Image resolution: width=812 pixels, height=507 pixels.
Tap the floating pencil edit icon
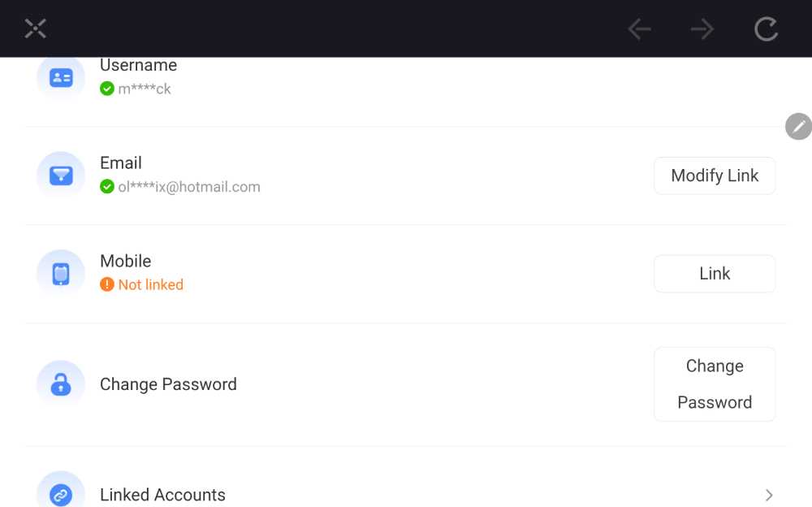(798, 126)
